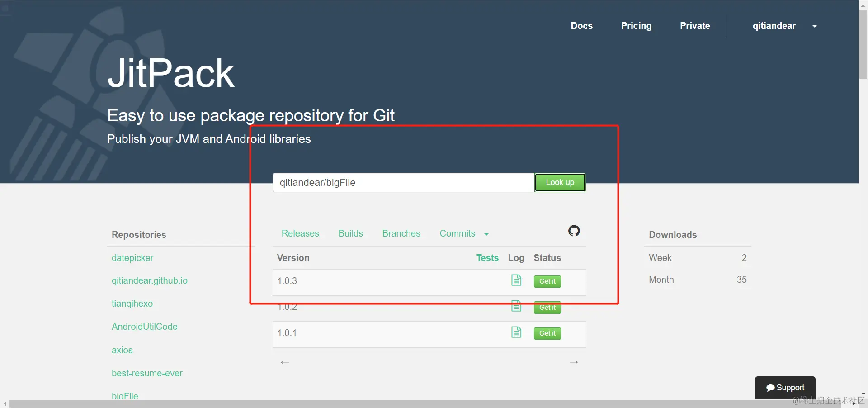The height and width of the screenshot is (408, 868).
Task: Open the GitHub repository icon
Action: click(x=574, y=231)
